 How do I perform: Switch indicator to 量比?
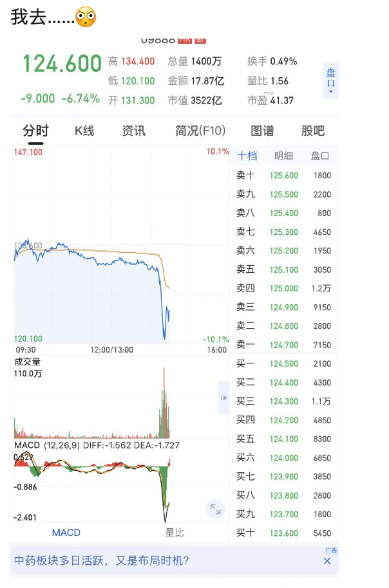coord(175,533)
